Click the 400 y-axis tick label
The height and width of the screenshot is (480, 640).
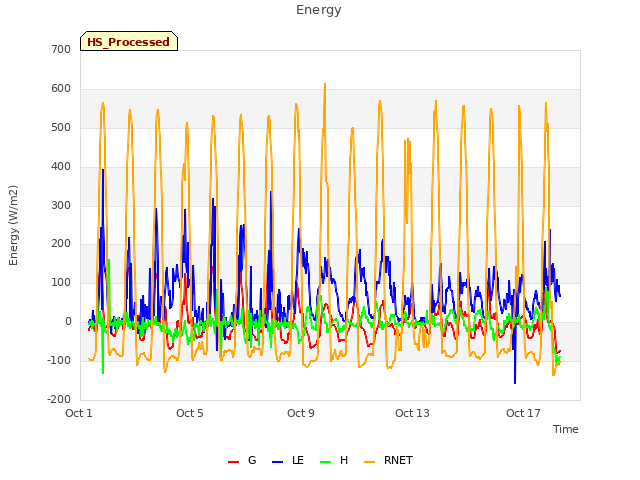[61, 167]
